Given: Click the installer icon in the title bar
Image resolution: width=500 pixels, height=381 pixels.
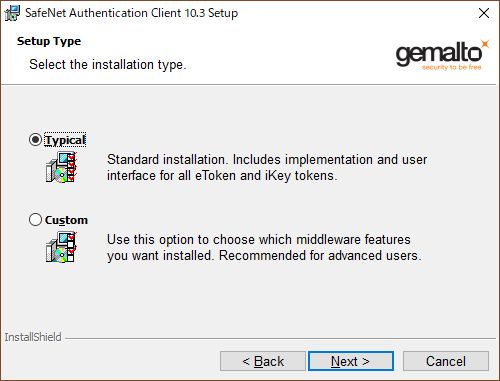Looking at the screenshot, I should (x=13, y=13).
